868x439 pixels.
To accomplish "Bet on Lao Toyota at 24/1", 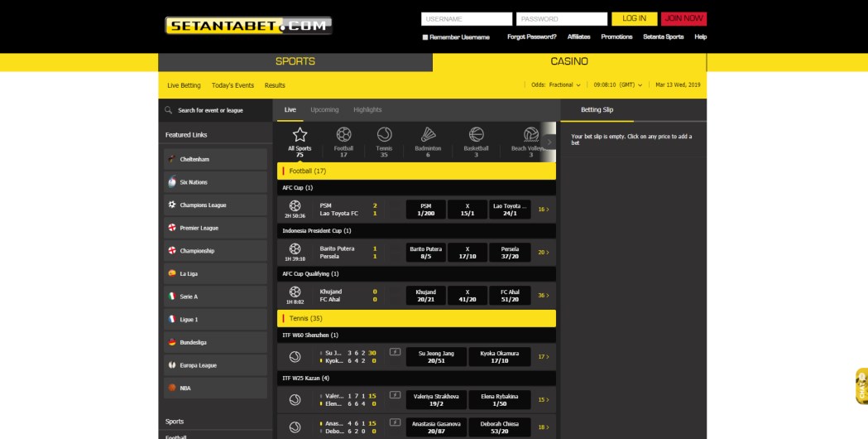I will pyautogui.click(x=510, y=210).
